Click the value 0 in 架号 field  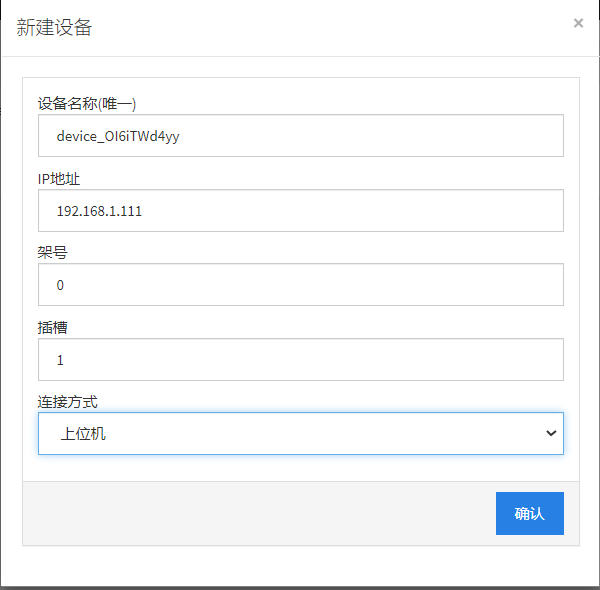[x=60, y=285]
